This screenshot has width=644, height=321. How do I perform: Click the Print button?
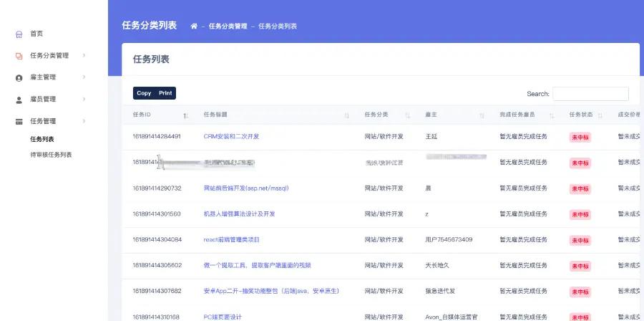[x=165, y=93]
